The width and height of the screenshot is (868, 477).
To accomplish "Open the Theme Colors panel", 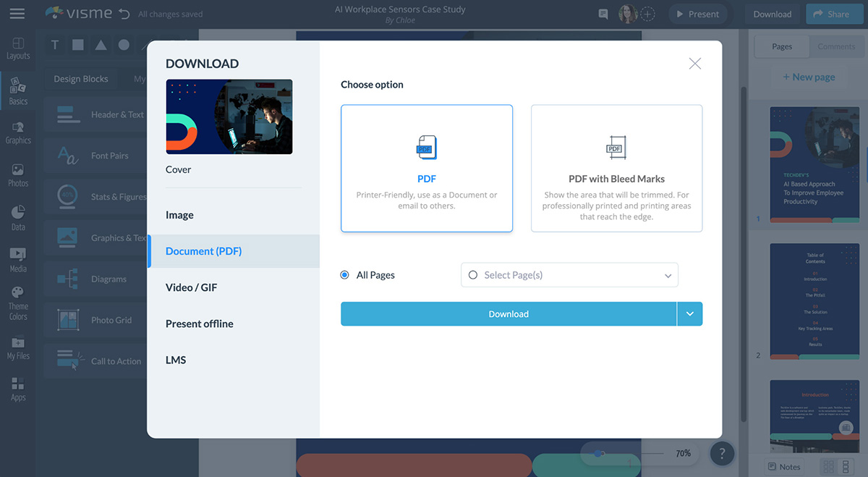I will click(17, 302).
